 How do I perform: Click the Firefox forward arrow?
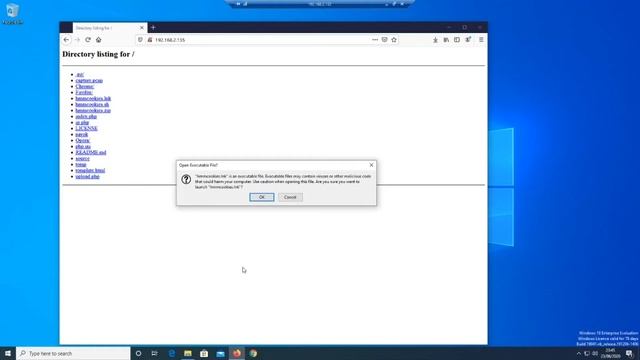(77, 40)
